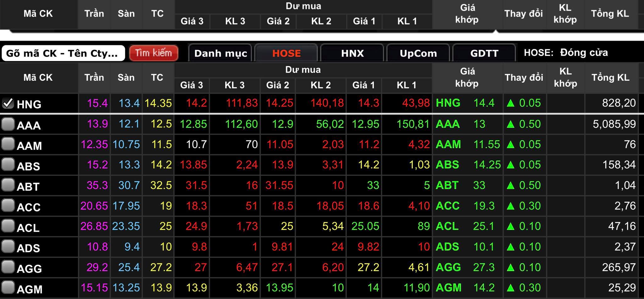Click the up arrow in ABT row

(x=511, y=185)
